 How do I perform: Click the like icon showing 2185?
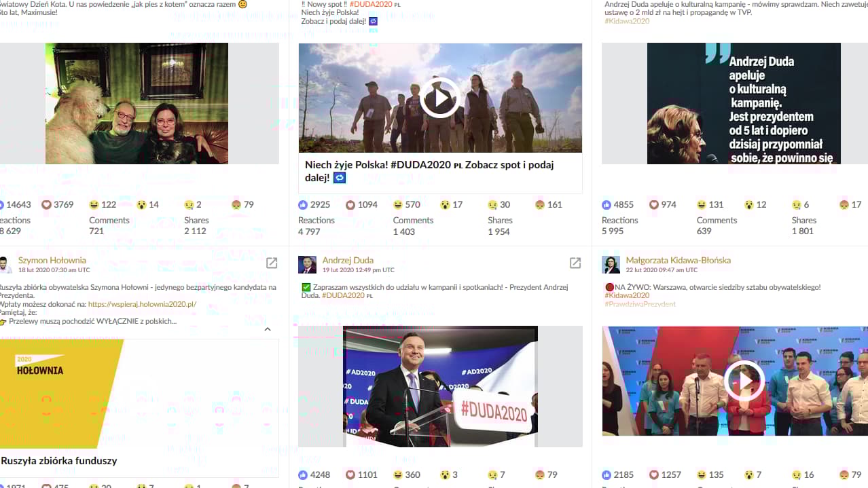(607, 474)
